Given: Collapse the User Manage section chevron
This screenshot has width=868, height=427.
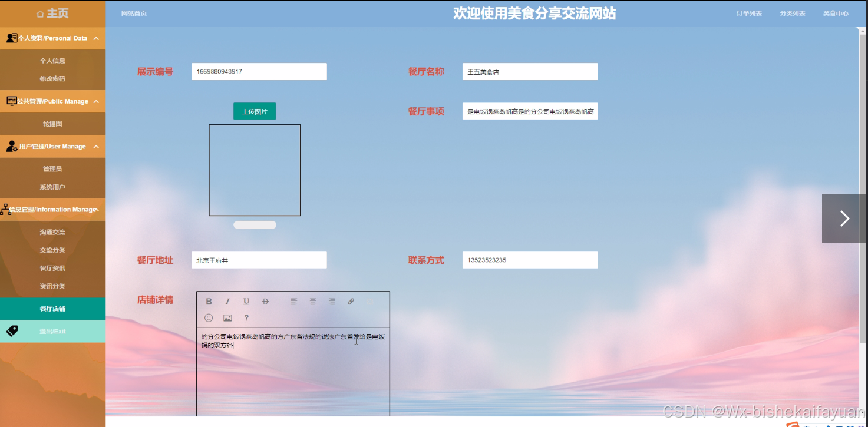Looking at the screenshot, I should click(96, 147).
